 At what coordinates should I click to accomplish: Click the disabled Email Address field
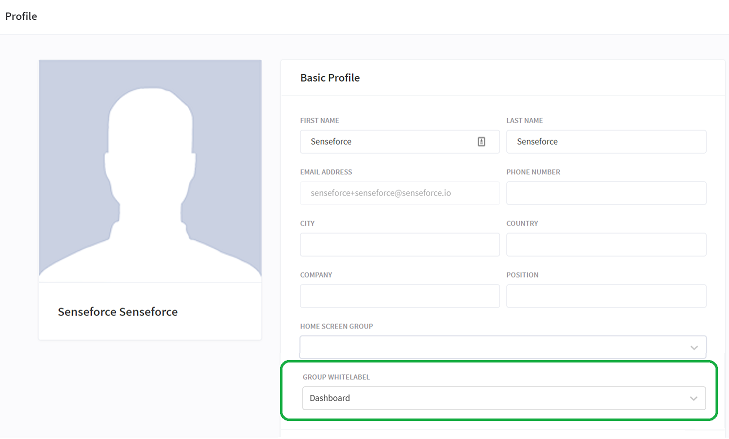coord(399,193)
